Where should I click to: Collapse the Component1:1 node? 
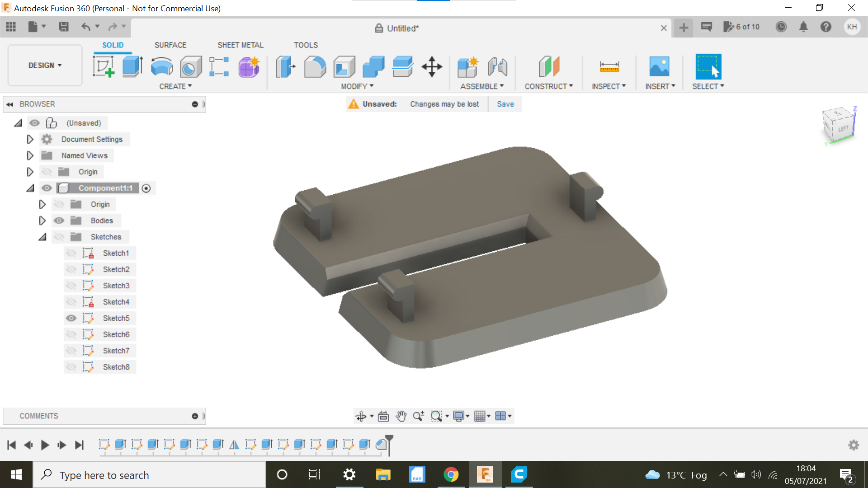(30, 188)
